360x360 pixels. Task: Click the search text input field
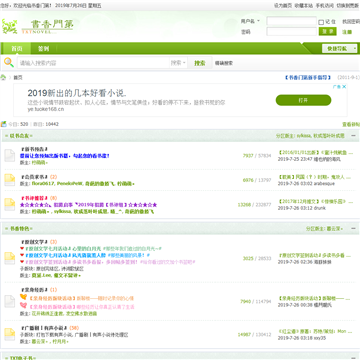pyautogui.click(x=93, y=63)
